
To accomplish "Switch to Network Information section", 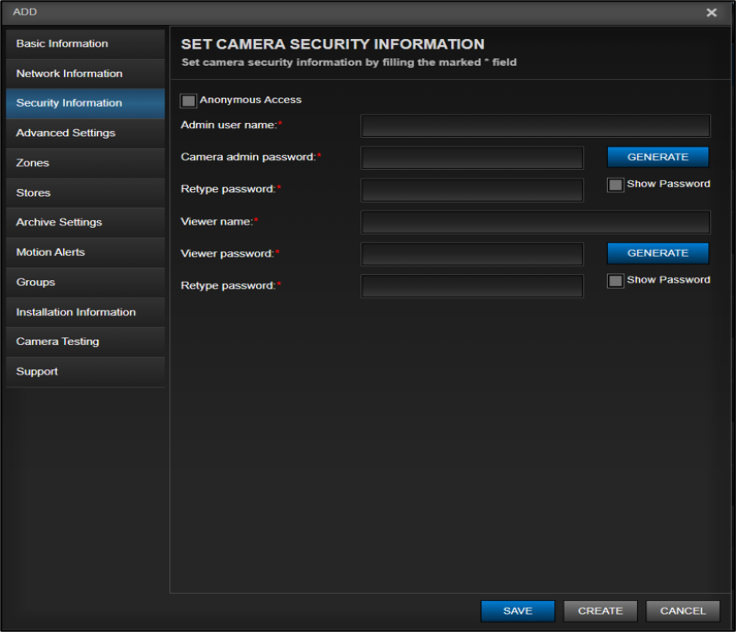I will coord(85,74).
